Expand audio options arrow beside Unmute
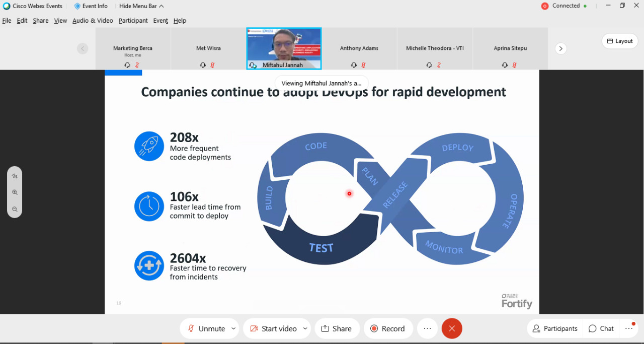 click(233, 328)
